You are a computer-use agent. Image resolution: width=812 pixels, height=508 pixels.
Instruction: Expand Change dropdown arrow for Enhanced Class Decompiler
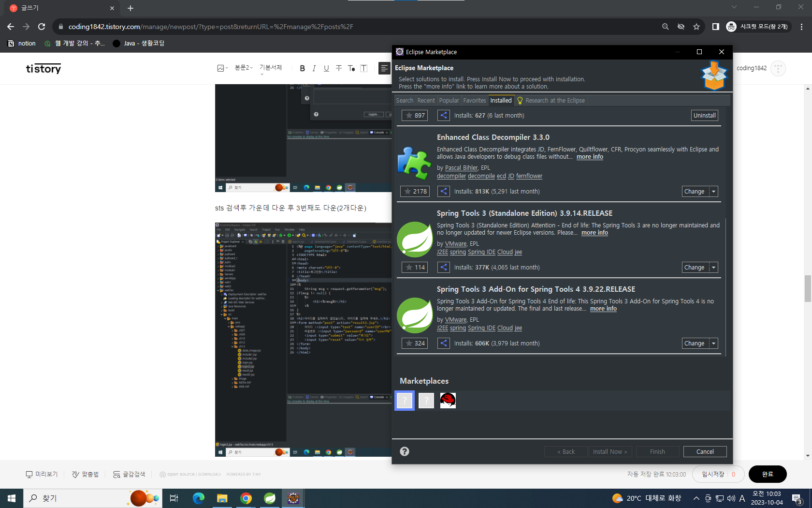click(713, 192)
